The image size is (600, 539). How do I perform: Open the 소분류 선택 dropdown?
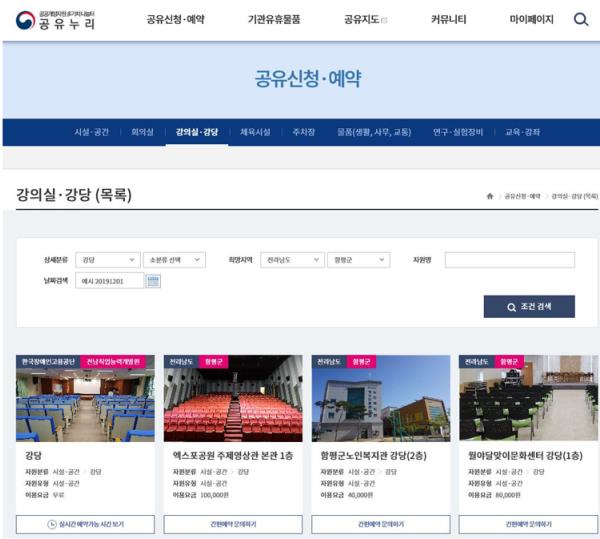[x=173, y=260]
